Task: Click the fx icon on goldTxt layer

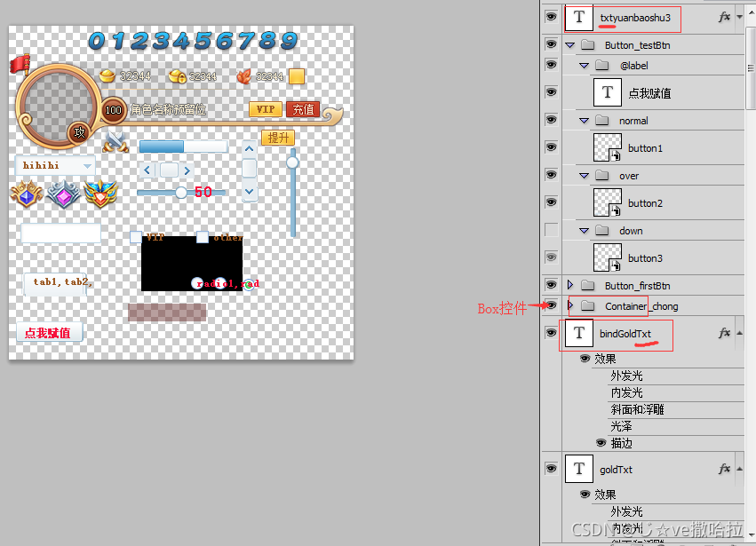Action: coord(724,469)
